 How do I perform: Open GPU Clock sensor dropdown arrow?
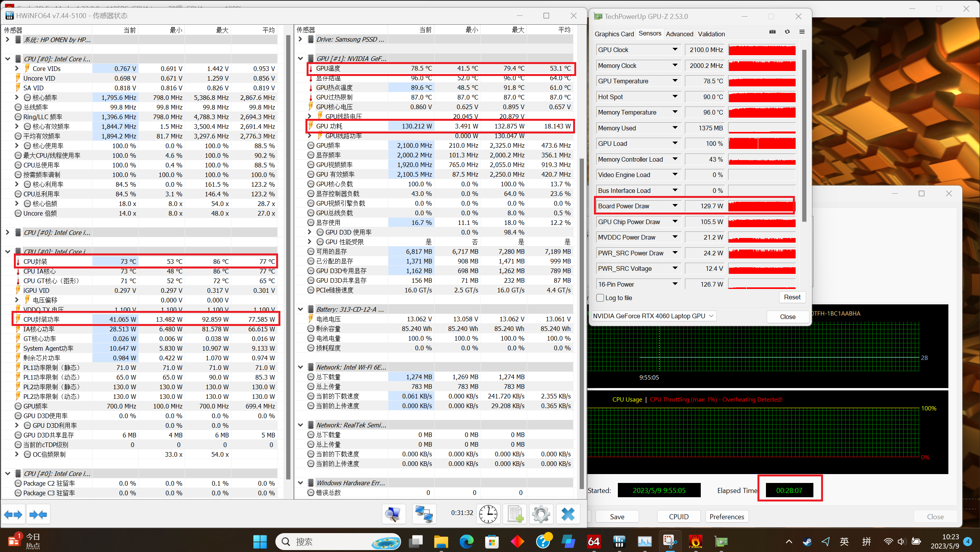(675, 50)
